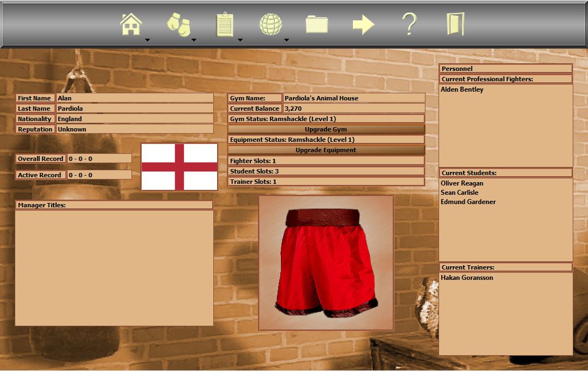Viewport: 588px width, 371px height.
Task: Expand the boxing gloves dropdown arrow
Action: [x=194, y=40]
